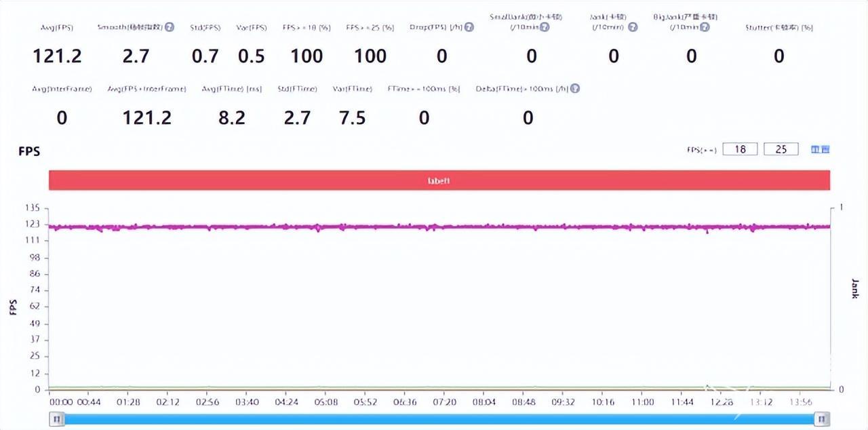Click the help icon next to Jank (/10min)

(x=633, y=28)
